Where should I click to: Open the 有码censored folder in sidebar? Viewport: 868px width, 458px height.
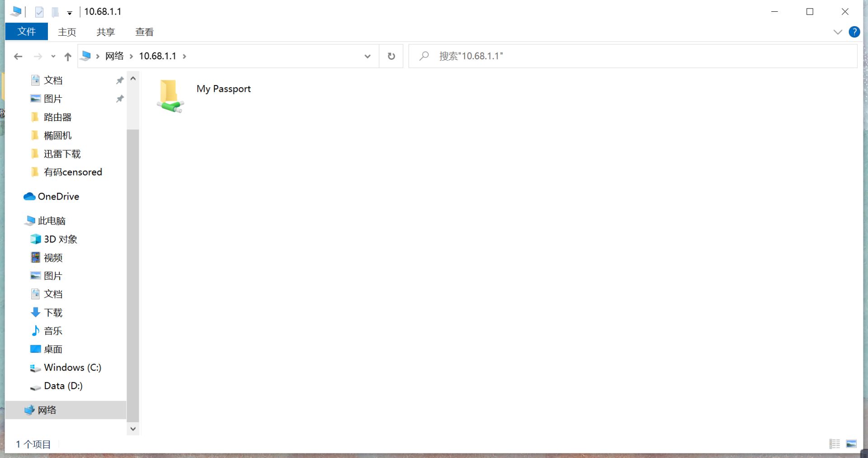(x=73, y=172)
